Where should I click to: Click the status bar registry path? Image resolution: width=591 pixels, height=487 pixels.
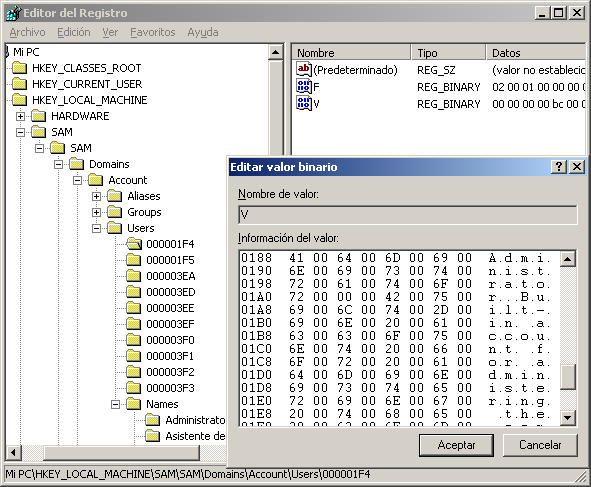coord(188,474)
